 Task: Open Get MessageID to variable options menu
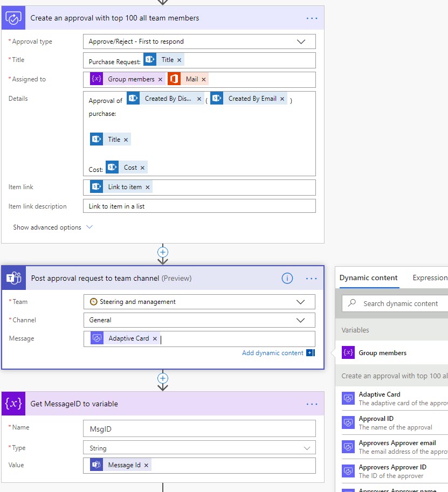click(x=312, y=404)
